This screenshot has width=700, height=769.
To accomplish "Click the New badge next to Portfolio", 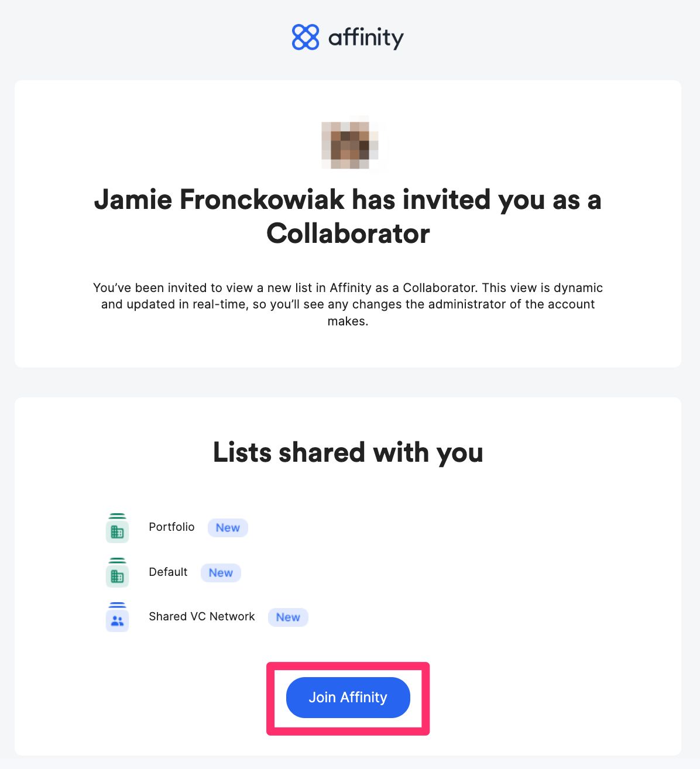I will 227,527.
